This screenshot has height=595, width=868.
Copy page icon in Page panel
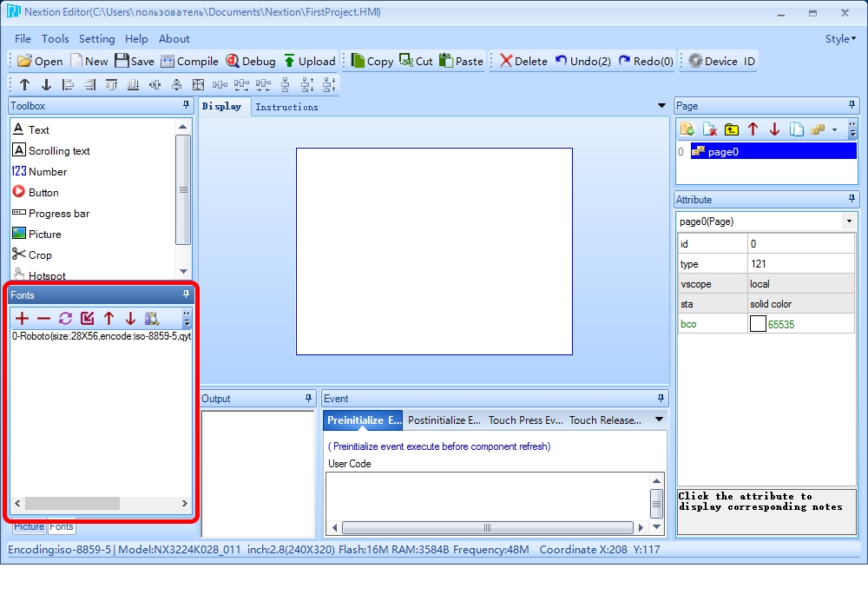click(x=796, y=129)
